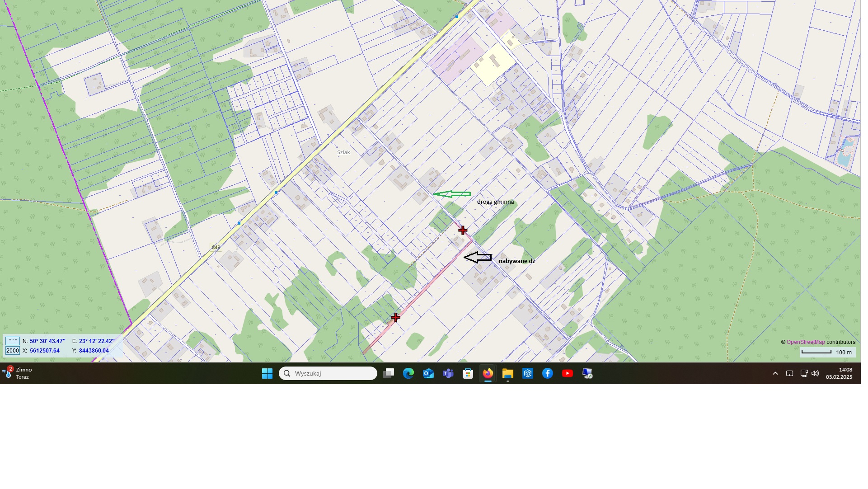Toggle the coordinate format button

pyautogui.click(x=12, y=341)
